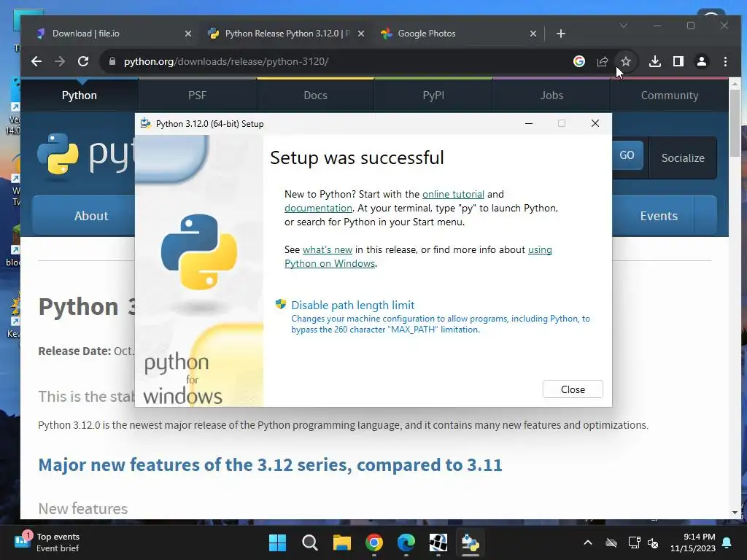The height and width of the screenshot is (560, 747).
Task: Open the what's new link
Action: click(328, 249)
